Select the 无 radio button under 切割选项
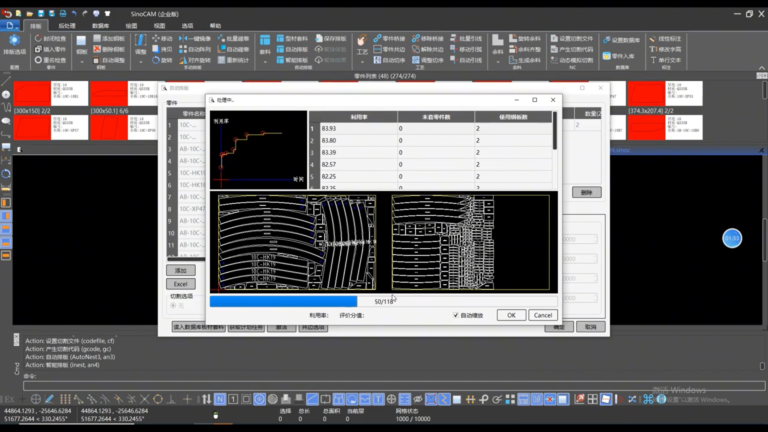768x432 pixels. coord(173,306)
